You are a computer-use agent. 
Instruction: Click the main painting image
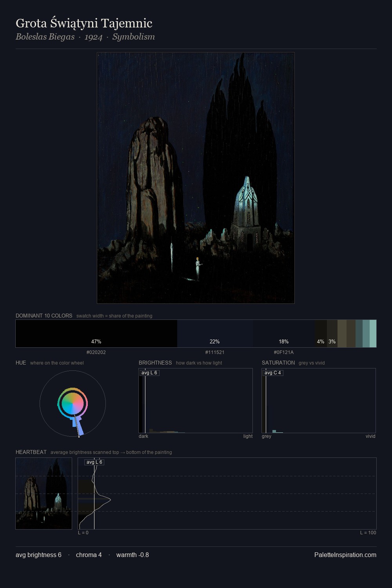[x=196, y=178]
